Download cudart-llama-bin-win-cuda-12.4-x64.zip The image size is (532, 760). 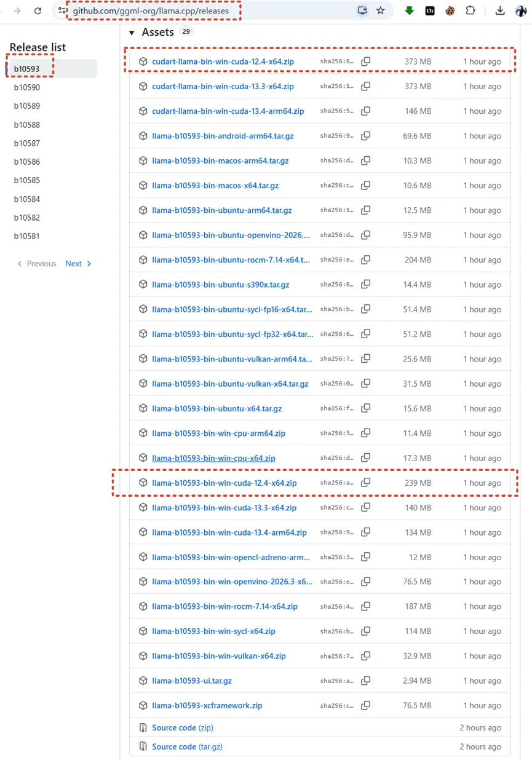click(223, 61)
